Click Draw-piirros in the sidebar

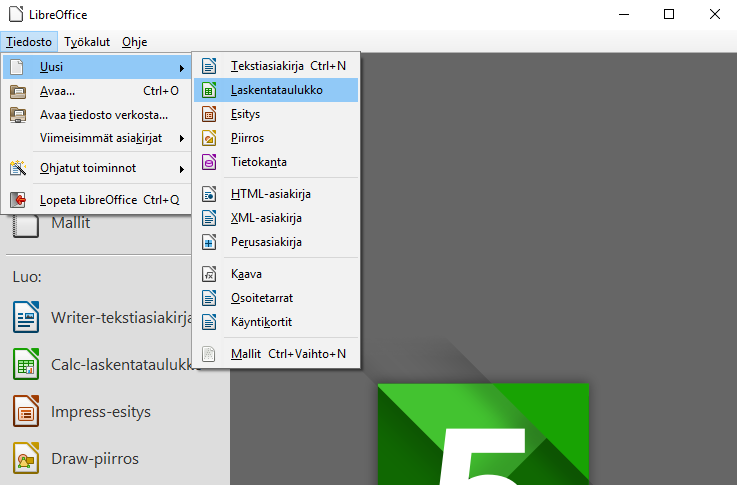(x=95, y=459)
